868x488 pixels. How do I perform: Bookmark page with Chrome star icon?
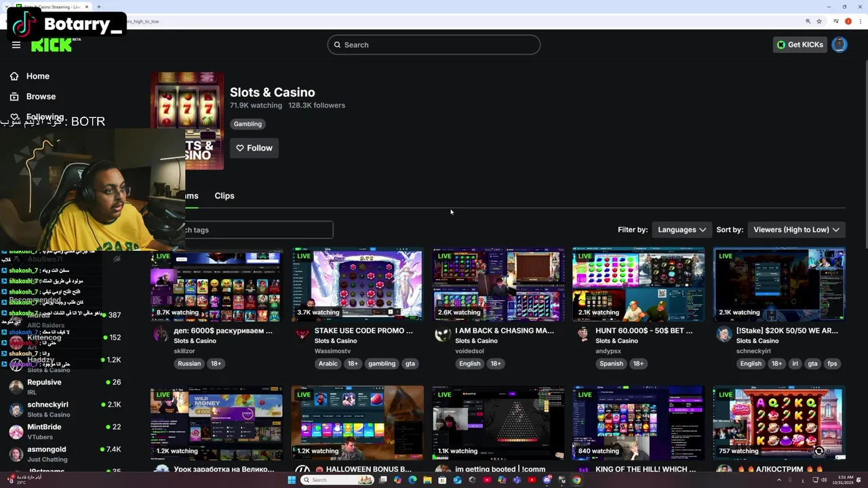click(819, 21)
